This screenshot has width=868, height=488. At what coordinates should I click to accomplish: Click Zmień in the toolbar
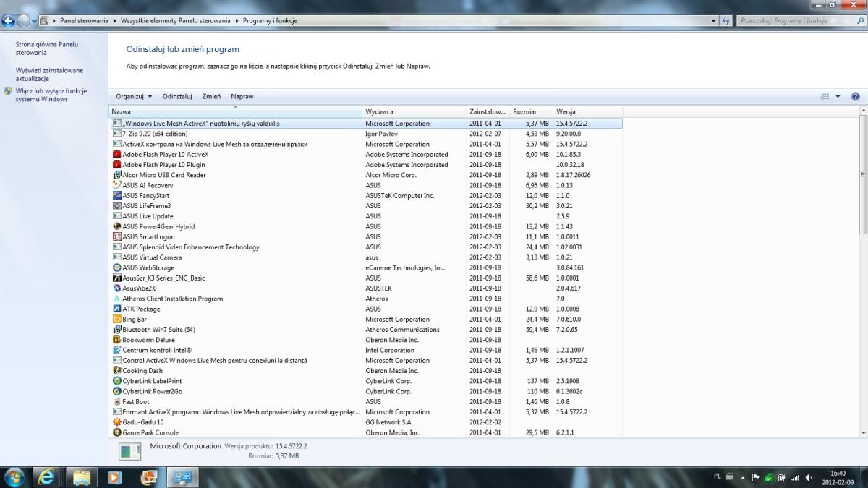pyautogui.click(x=212, y=96)
